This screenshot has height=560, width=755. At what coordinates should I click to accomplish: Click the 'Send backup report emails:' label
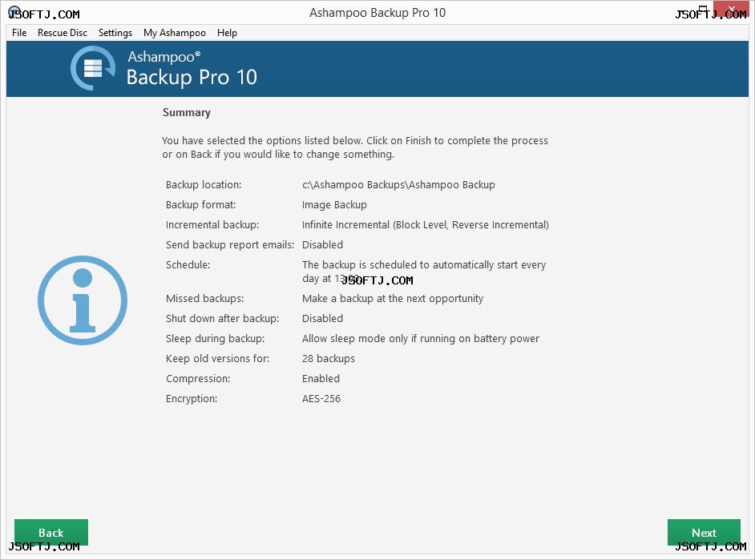point(230,245)
